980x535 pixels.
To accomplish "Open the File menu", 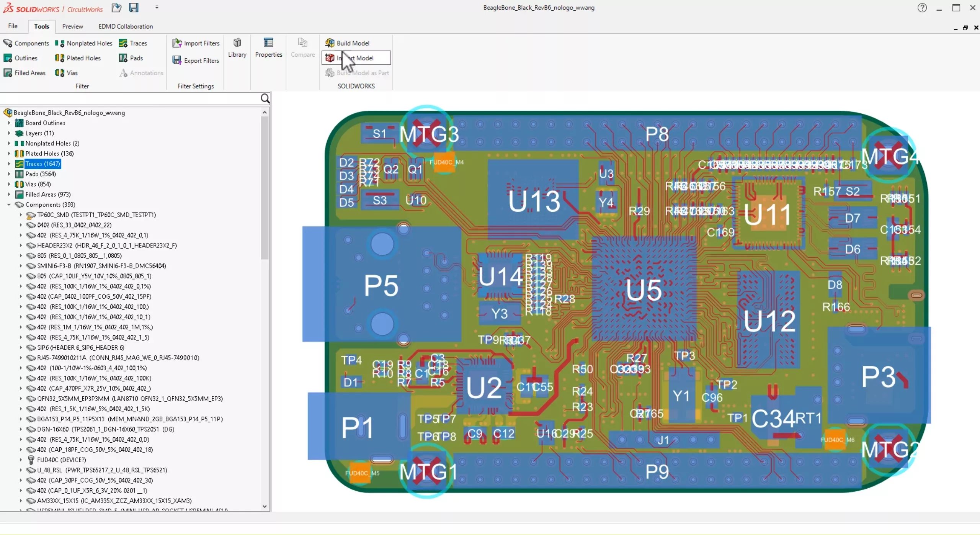I will (x=13, y=26).
